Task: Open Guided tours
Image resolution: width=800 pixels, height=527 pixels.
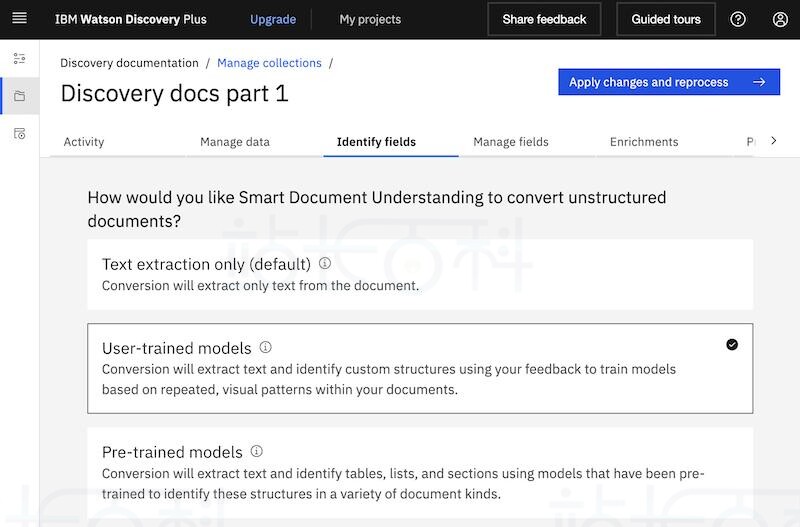Action: (x=666, y=19)
